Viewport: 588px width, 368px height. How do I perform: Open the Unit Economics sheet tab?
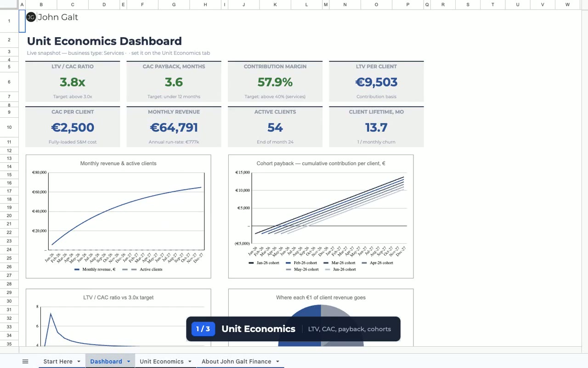click(x=162, y=362)
